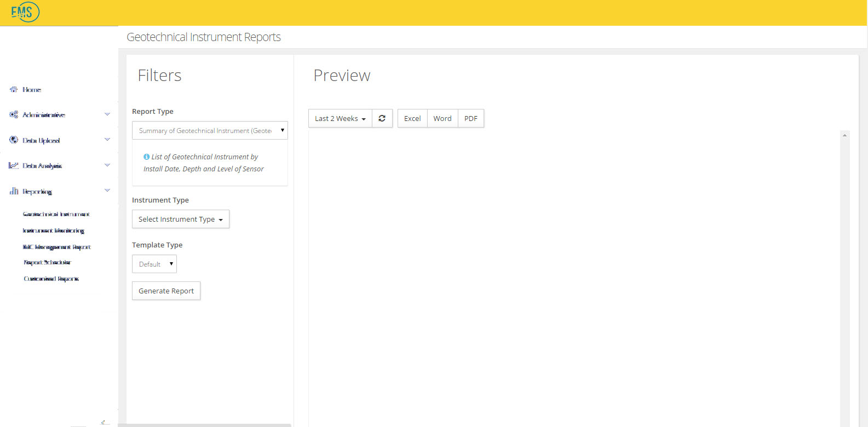Viewport: 868px width, 427px height.
Task: Click the Geotechnical Instrument Reports page title
Action: click(204, 37)
